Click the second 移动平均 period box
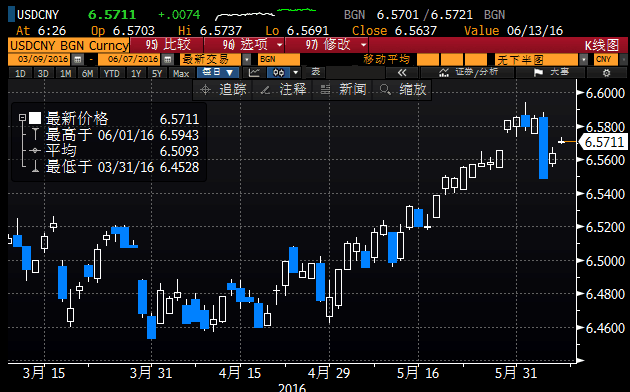630x392 pixels. (x=452, y=60)
